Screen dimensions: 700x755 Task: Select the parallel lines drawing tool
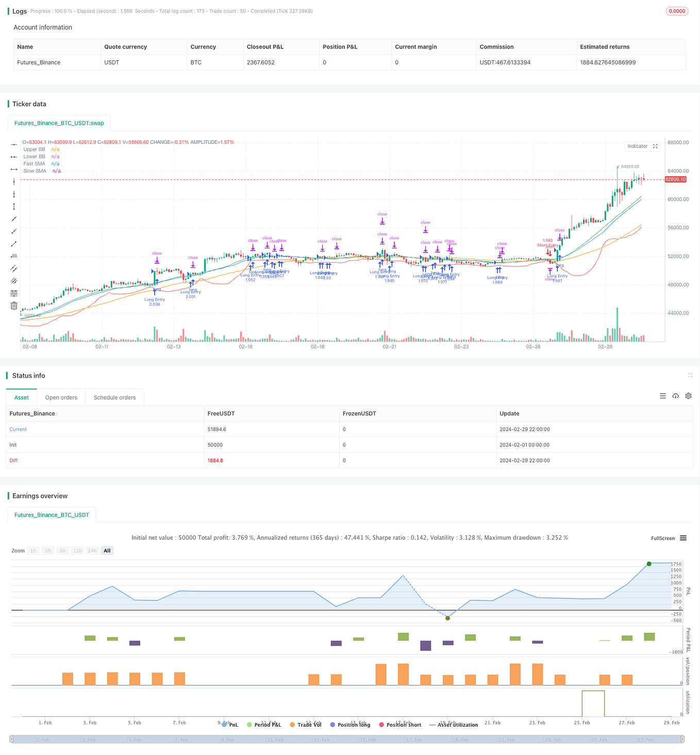tap(14, 269)
